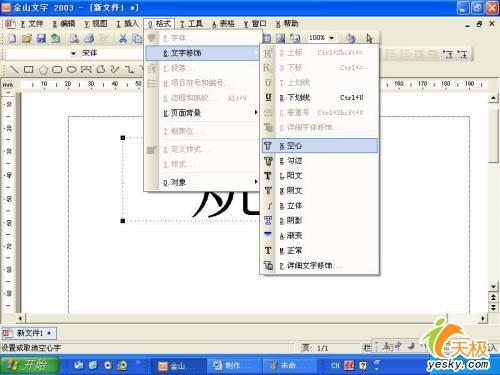This screenshot has width=500, height=375.
Task: Click the 正常 normal T icon
Action: (x=268, y=250)
